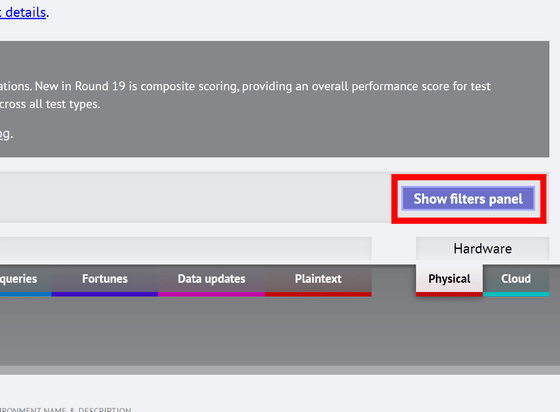The height and width of the screenshot is (412, 560).
Task: Switch to the queries tab
Action: tap(26, 281)
